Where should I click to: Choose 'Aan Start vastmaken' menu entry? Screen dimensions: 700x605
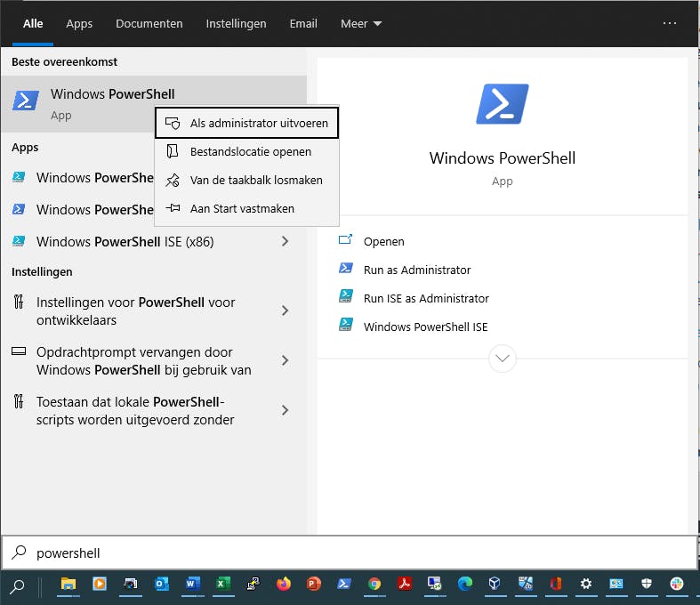click(x=247, y=208)
